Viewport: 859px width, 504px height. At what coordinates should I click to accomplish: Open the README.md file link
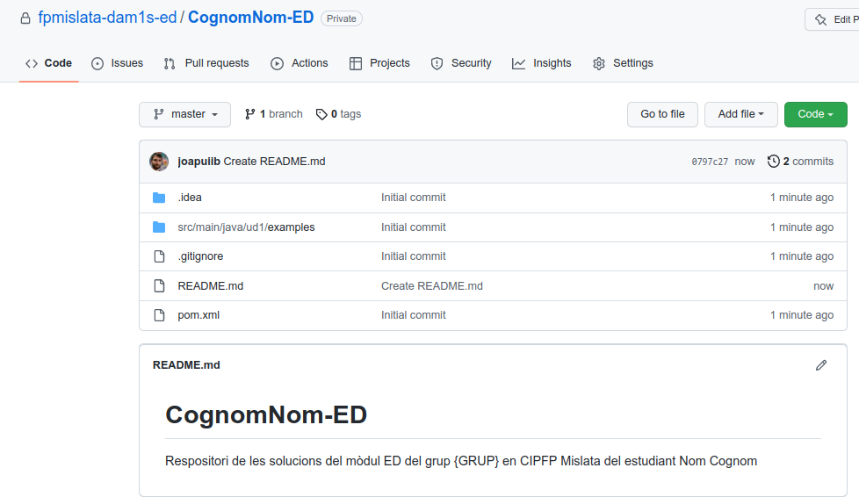point(211,286)
